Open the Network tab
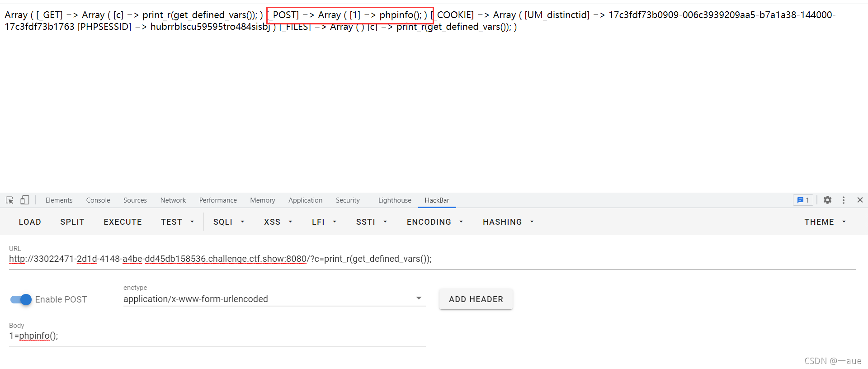Image resolution: width=868 pixels, height=369 pixels. point(173,200)
